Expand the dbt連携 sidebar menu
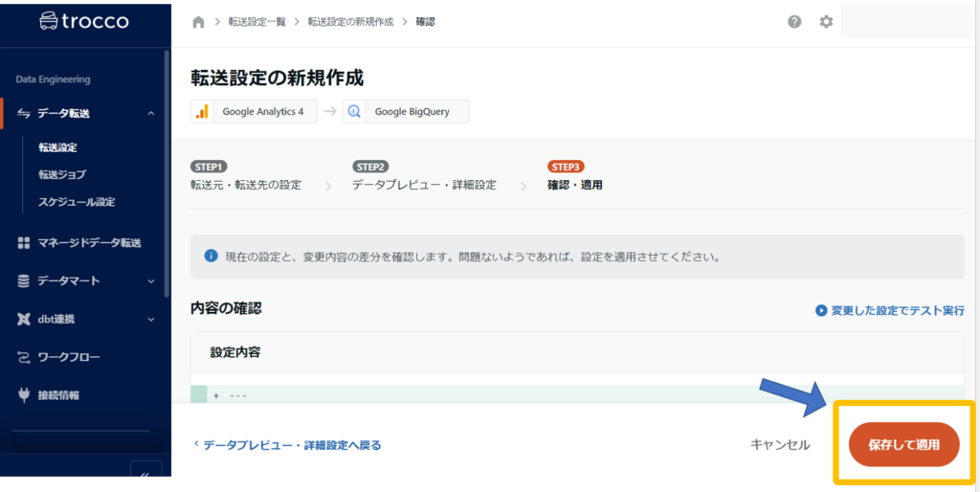 150,320
